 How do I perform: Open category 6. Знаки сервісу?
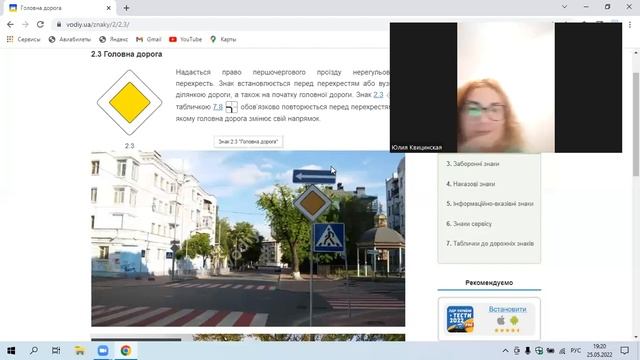pos(469,224)
